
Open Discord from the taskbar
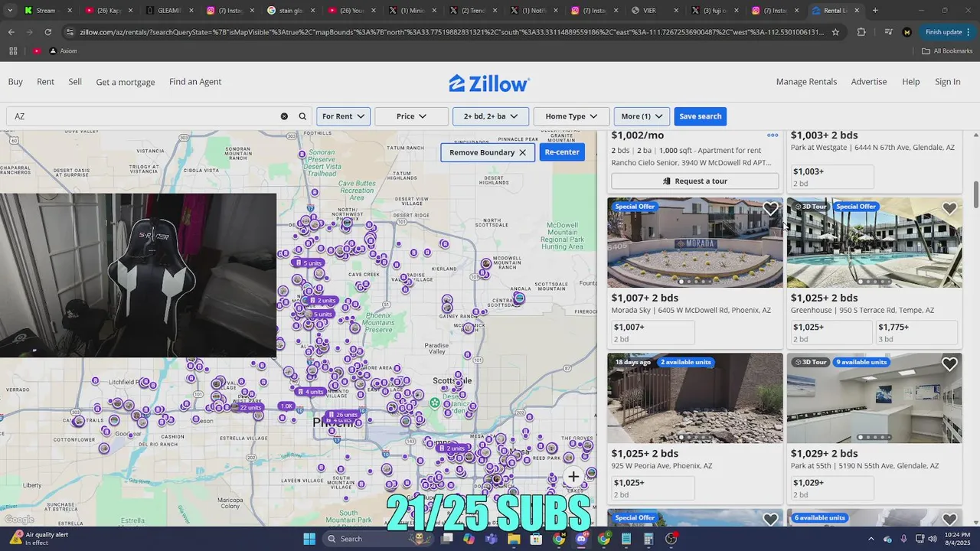(581, 539)
